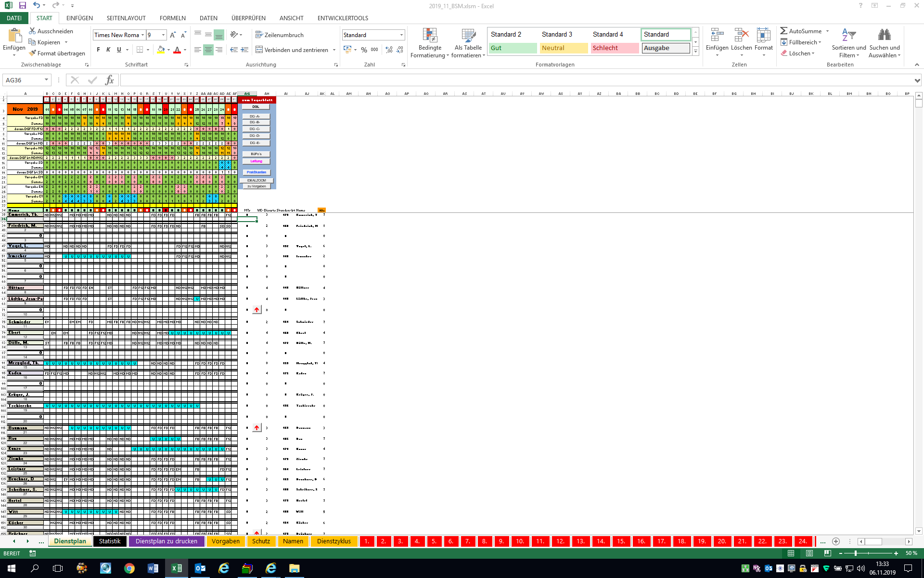Click Format übertragen paintbrush

(x=32, y=53)
